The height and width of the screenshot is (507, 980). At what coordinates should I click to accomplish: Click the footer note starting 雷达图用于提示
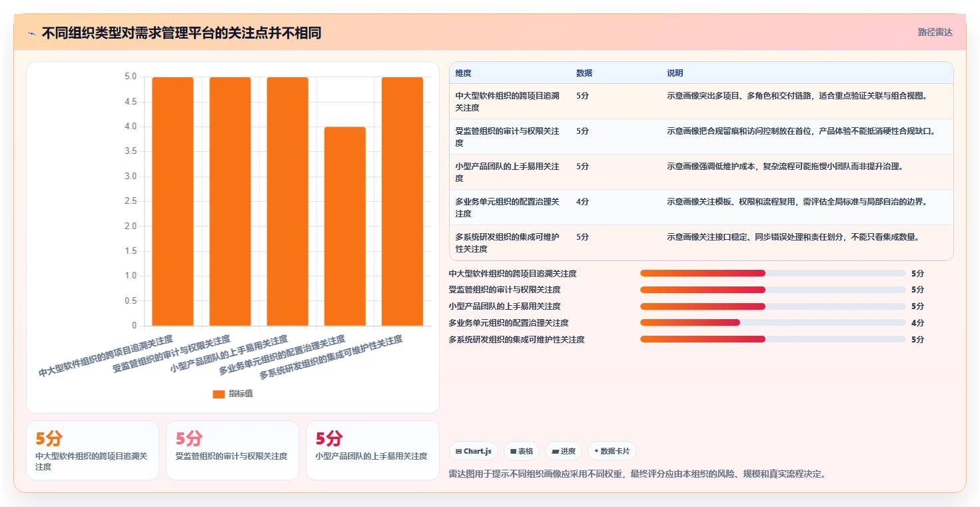pyautogui.click(x=638, y=474)
